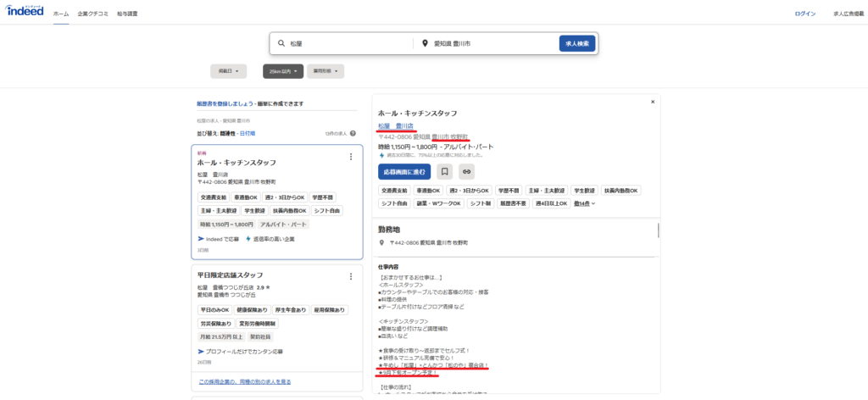Screen dimensions: 868x400
Task: Click the 求人検索 search button
Action: click(576, 43)
